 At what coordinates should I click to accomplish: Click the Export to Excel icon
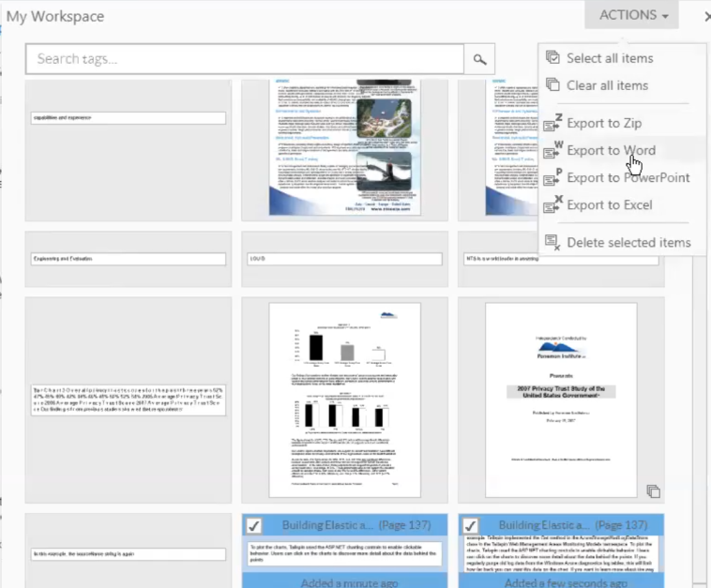point(552,204)
